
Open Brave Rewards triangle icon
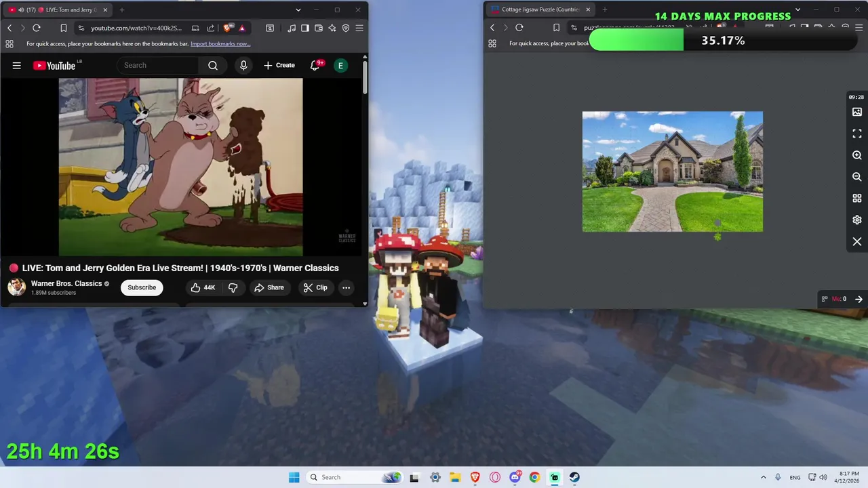(241, 28)
